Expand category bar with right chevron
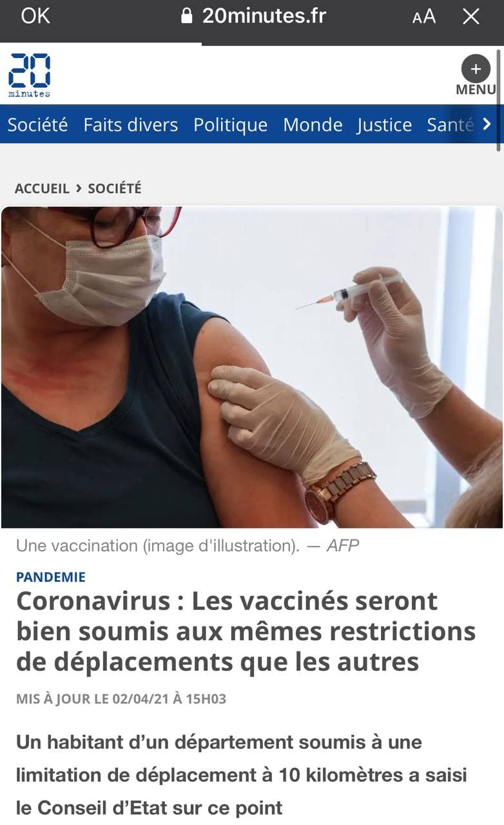This screenshot has height=825, width=504. click(x=487, y=124)
